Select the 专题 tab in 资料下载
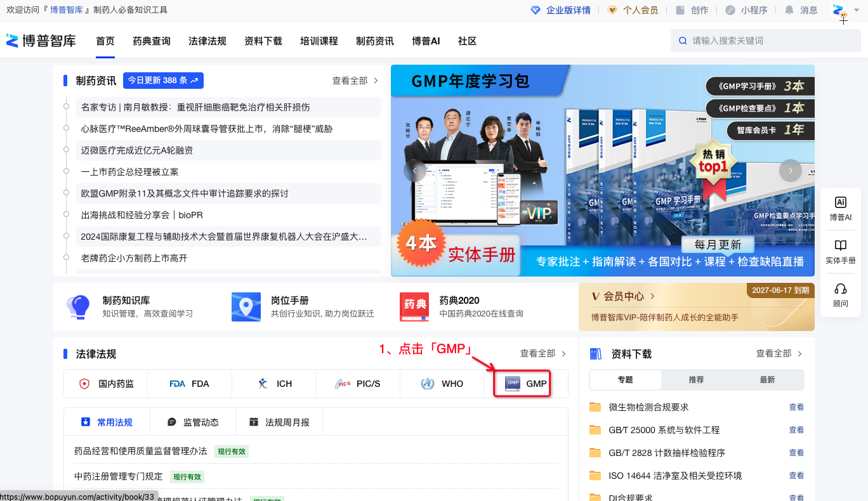The image size is (868, 501). pyautogui.click(x=626, y=380)
